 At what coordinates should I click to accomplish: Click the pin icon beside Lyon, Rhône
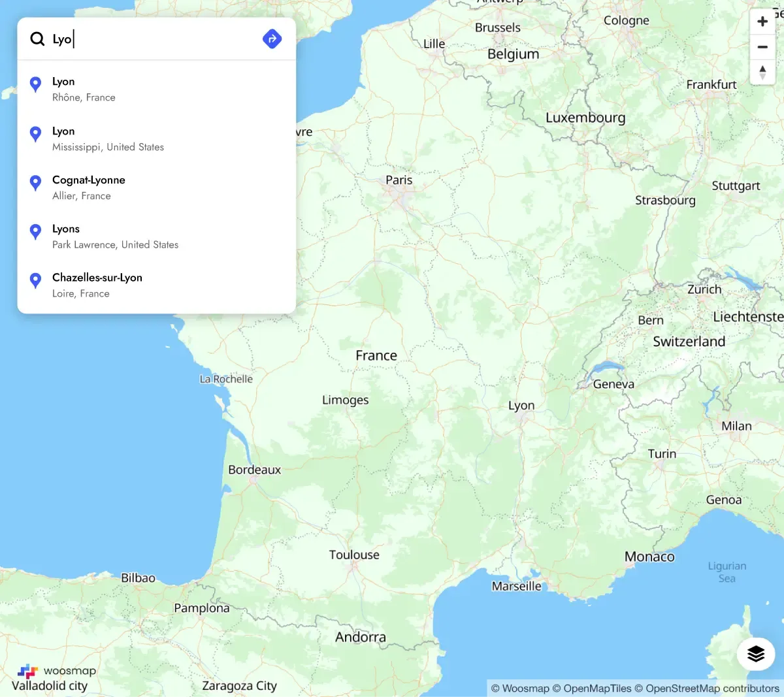(36, 84)
